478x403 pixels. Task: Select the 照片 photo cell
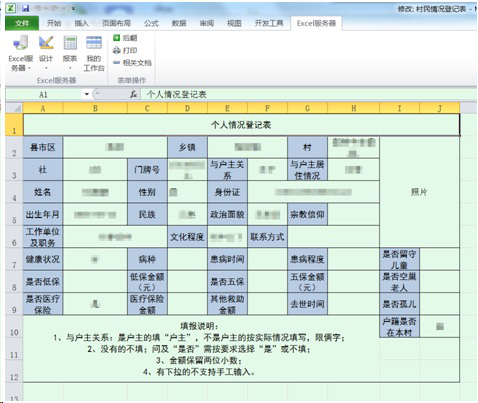pyautogui.click(x=419, y=192)
